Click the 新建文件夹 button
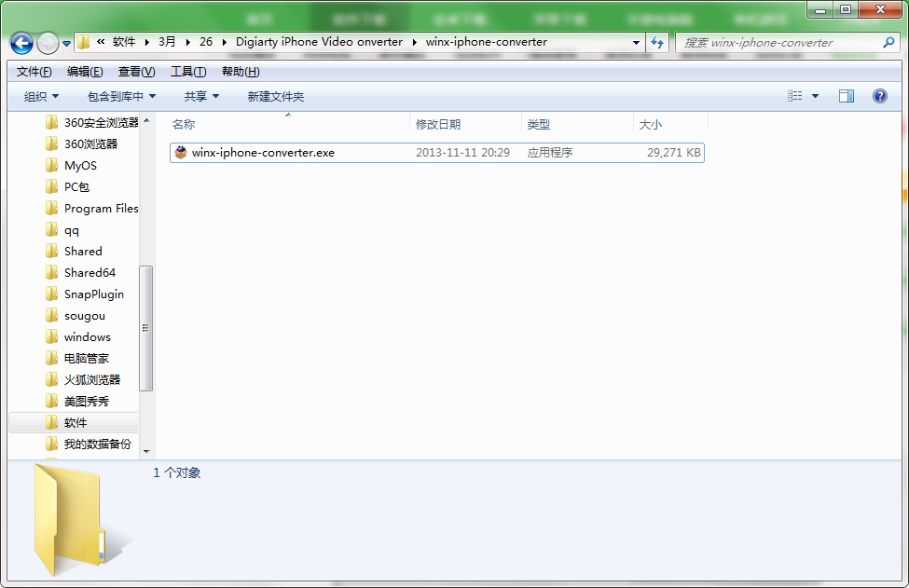Viewport: 909px width, 588px height. (275, 97)
